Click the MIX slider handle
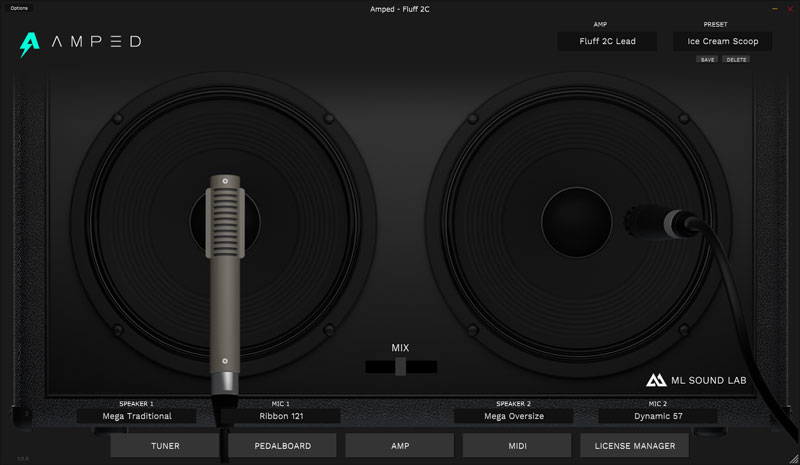This screenshot has height=465, width=800. 401,366
